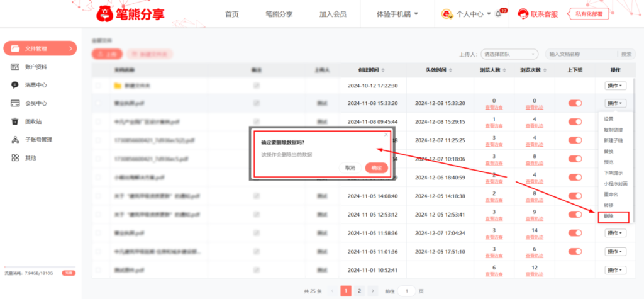The image size is (644, 299).
Task: Open 操作 dropdown for 2024-11-05 11:58:36 row
Action: pos(615,233)
